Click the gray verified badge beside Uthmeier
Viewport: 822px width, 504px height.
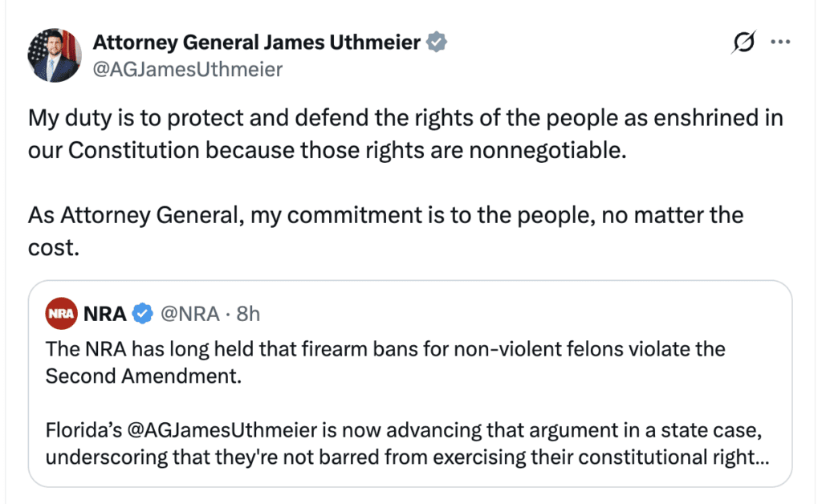(436, 43)
